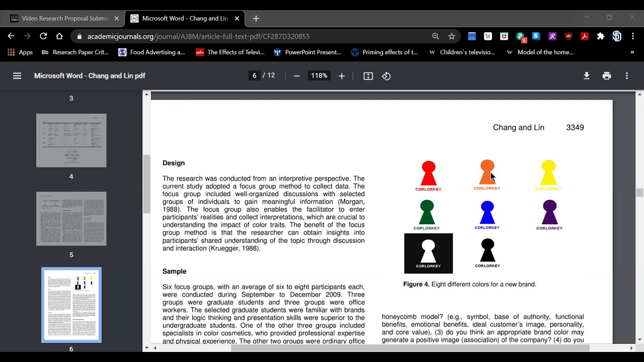Open the Chrome extensions puzzle icon

click(x=601, y=36)
